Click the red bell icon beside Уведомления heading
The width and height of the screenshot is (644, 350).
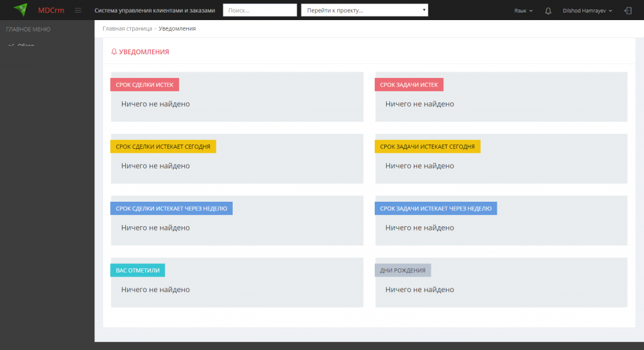coord(114,52)
